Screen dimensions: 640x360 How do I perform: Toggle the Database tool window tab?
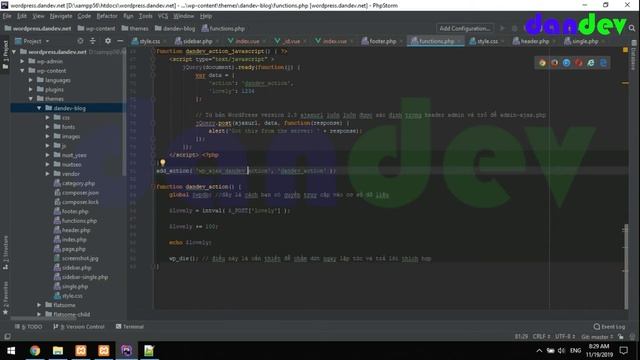coord(633,56)
